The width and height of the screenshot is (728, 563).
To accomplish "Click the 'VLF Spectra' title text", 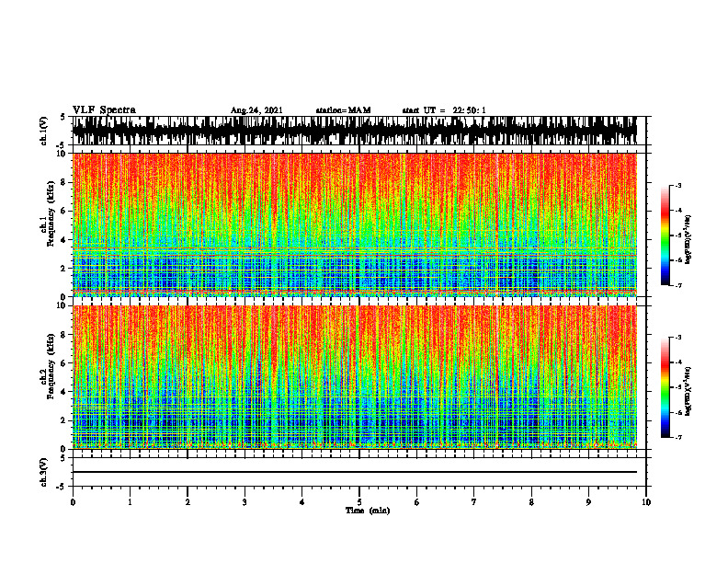I will tap(104, 110).
